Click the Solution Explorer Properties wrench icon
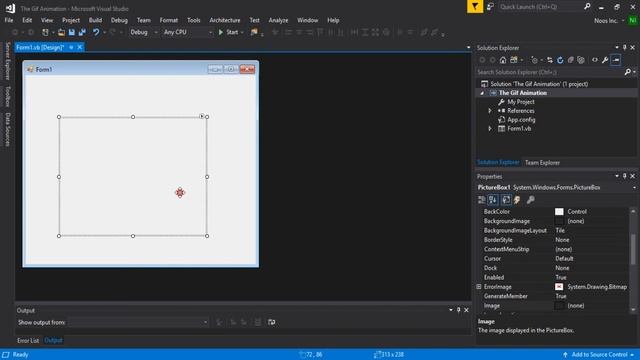The image size is (640, 360). 605,60
